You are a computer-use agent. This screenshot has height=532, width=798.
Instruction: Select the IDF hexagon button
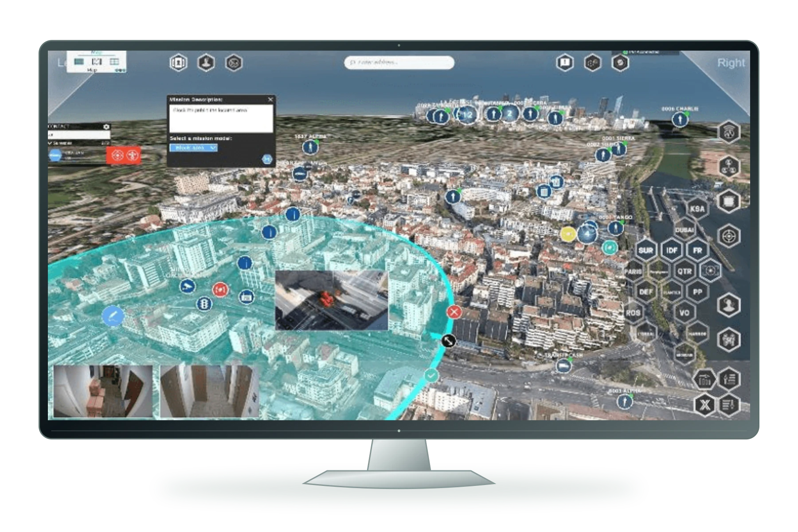point(672,250)
